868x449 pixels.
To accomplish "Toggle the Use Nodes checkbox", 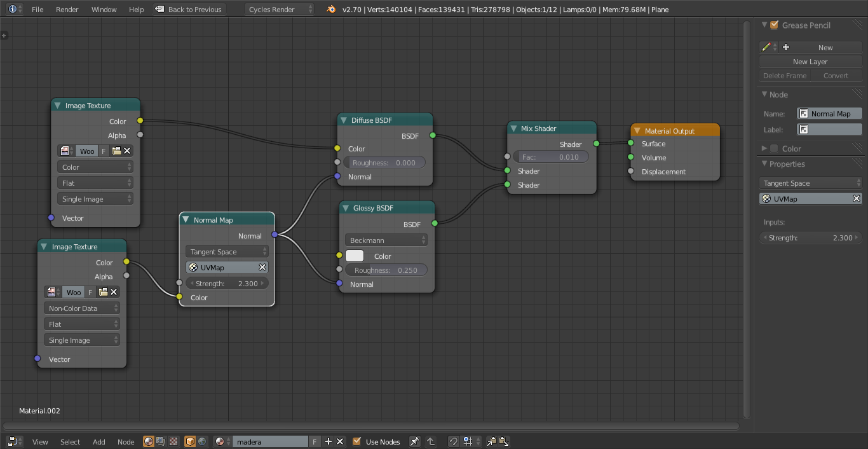I will pyautogui.click(x=356, y=441).
